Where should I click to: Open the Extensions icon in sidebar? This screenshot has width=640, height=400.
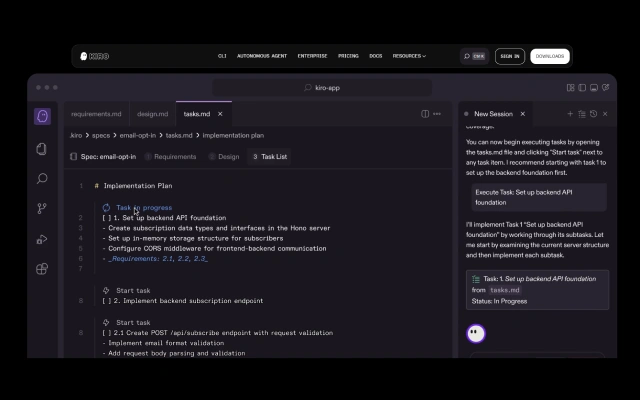pos(42,269)
